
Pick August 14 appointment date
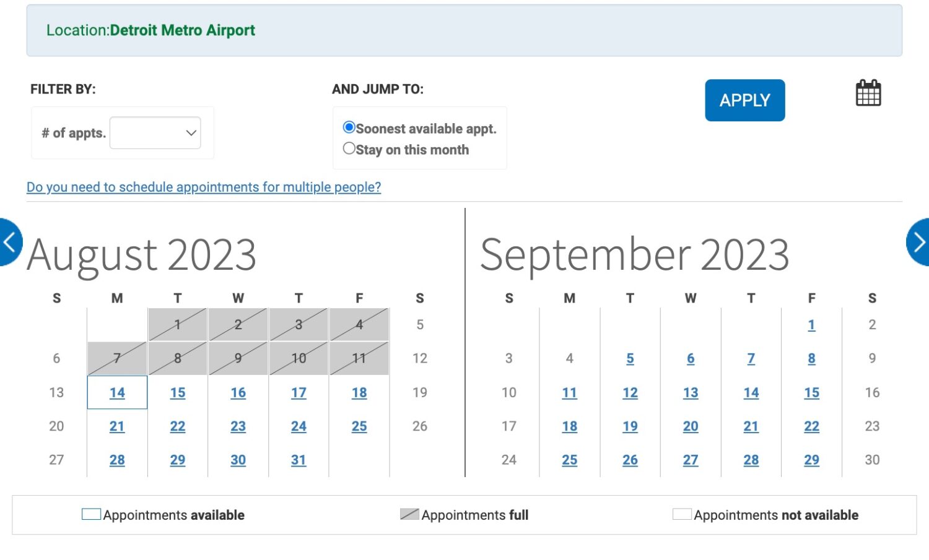pyautogui.click(x=117, y=393)
